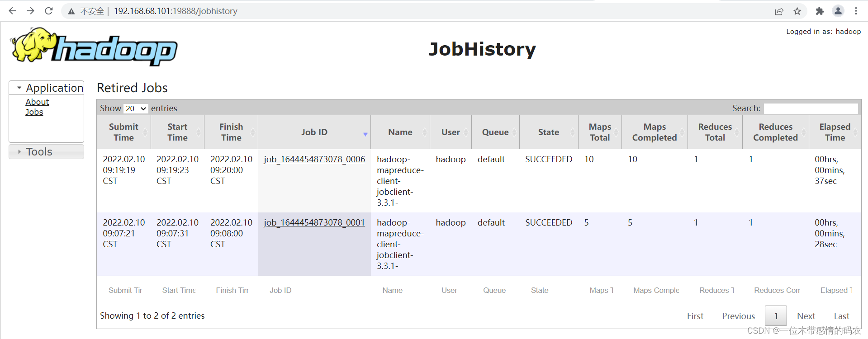Open the browser extensions puzzle icon
This screenshot has width=868, height=339.
click(x=819, y=11)
